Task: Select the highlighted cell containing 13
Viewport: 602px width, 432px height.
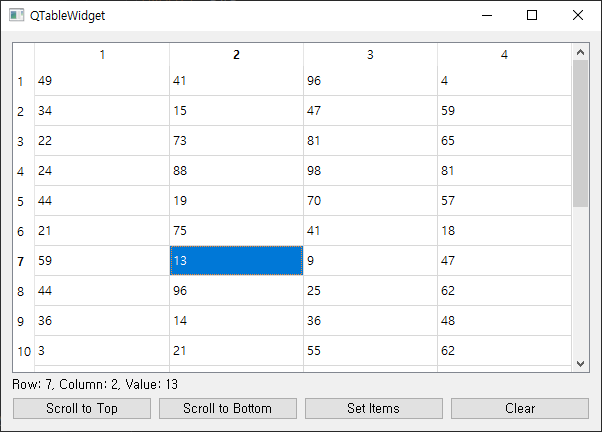Action: tap(236, 261)
